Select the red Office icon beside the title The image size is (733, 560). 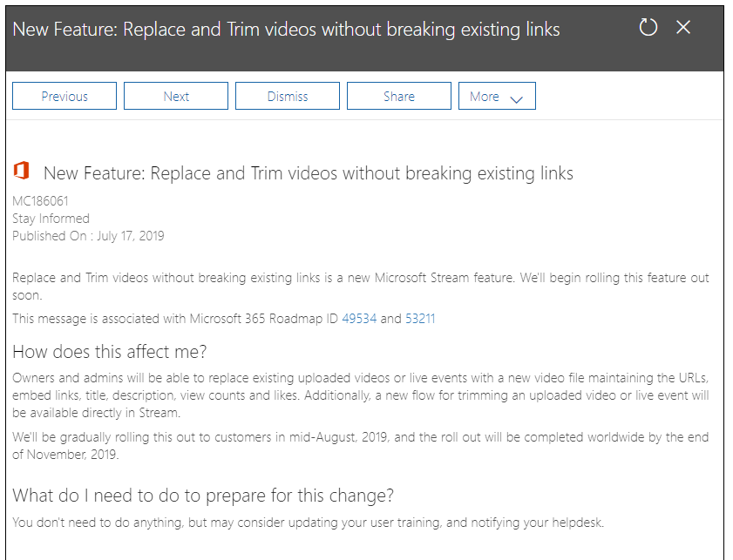point(21,171)
